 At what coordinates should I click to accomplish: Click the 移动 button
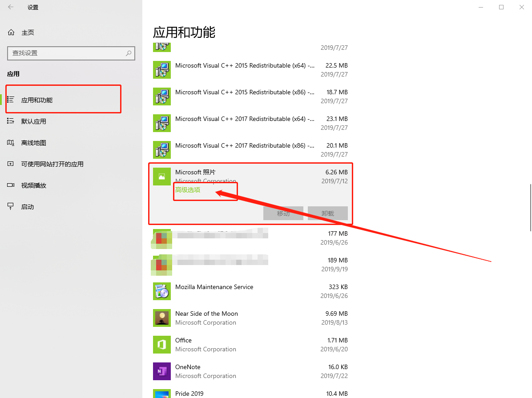(x=283, y=213)
